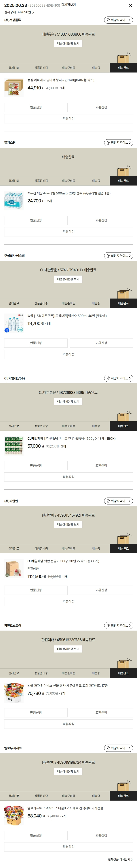
Task: View 배송상세현황 for CJ대한통운 574617940110
Action: click(x=68, y=279)
